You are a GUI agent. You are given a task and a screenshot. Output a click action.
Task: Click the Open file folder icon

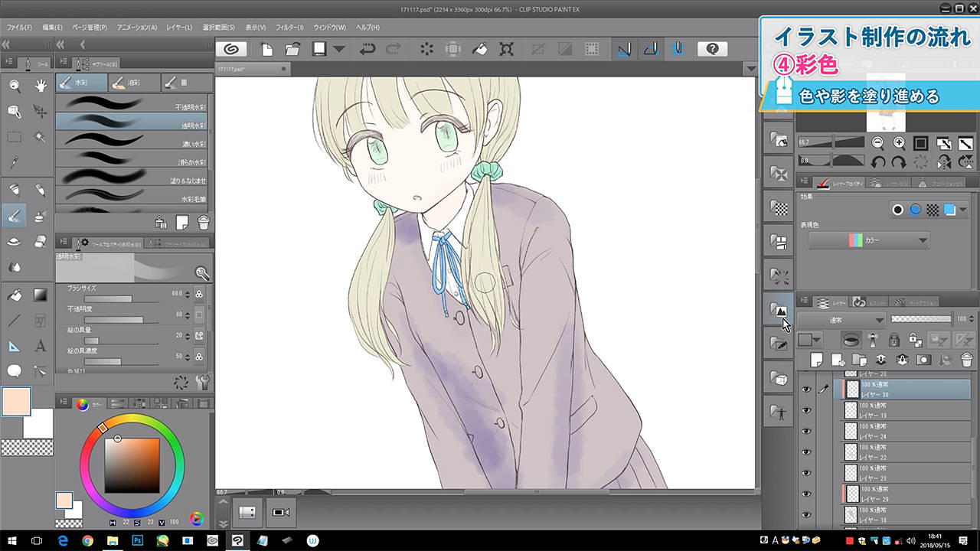click(x=292, y=49)
